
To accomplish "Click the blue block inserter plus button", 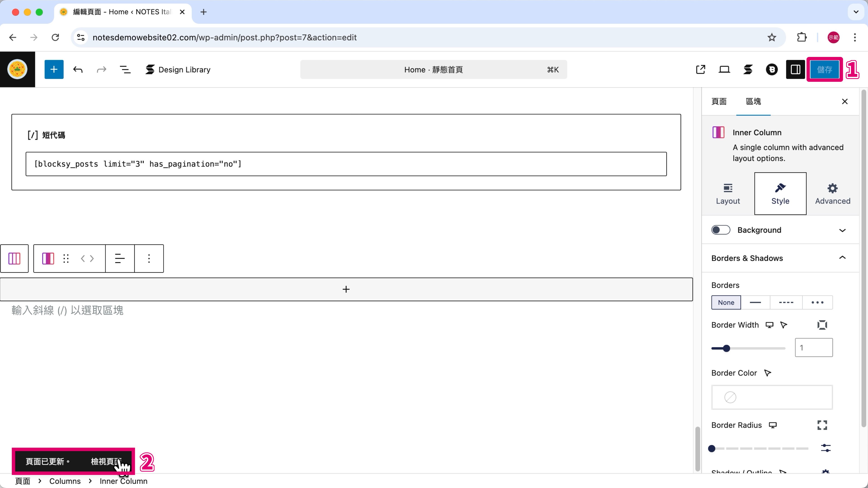I will click(x=54, y=69).
